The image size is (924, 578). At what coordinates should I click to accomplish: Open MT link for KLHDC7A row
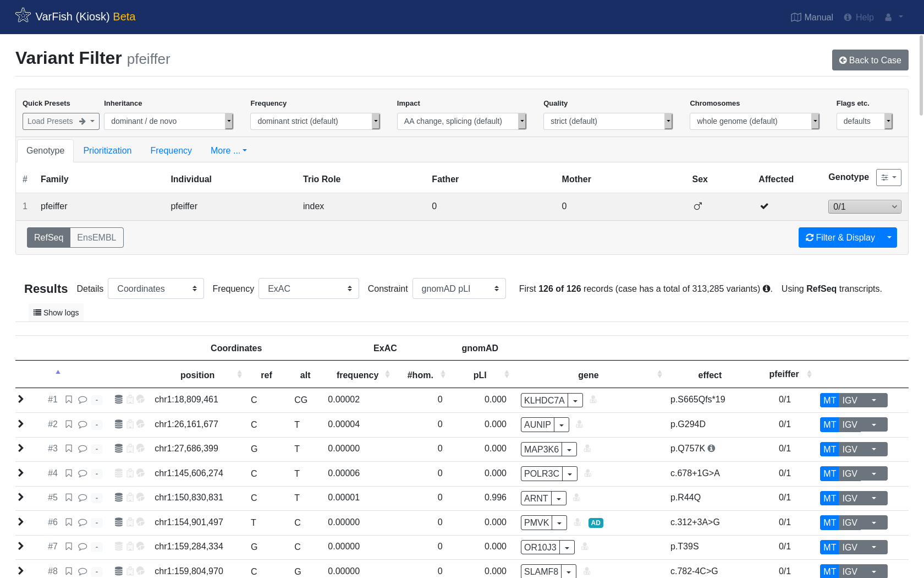pyautogui.click(x=829, y=400)
